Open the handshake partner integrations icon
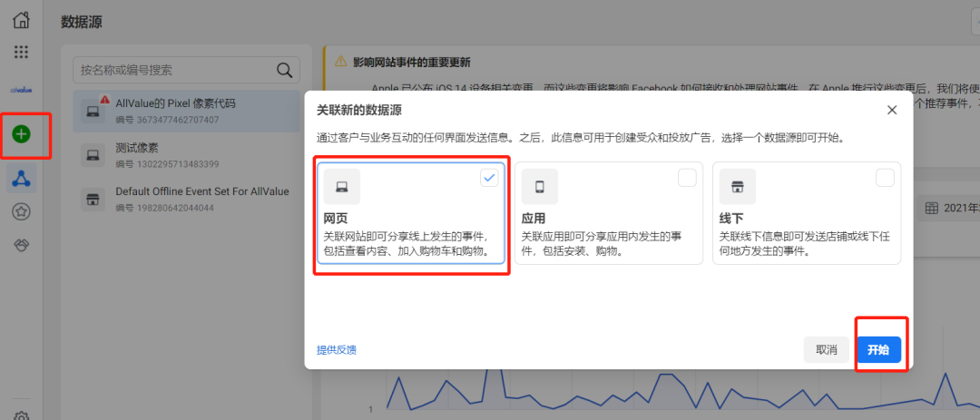Image resolution: width=980 pixels, height=420 pixels. 21,246
